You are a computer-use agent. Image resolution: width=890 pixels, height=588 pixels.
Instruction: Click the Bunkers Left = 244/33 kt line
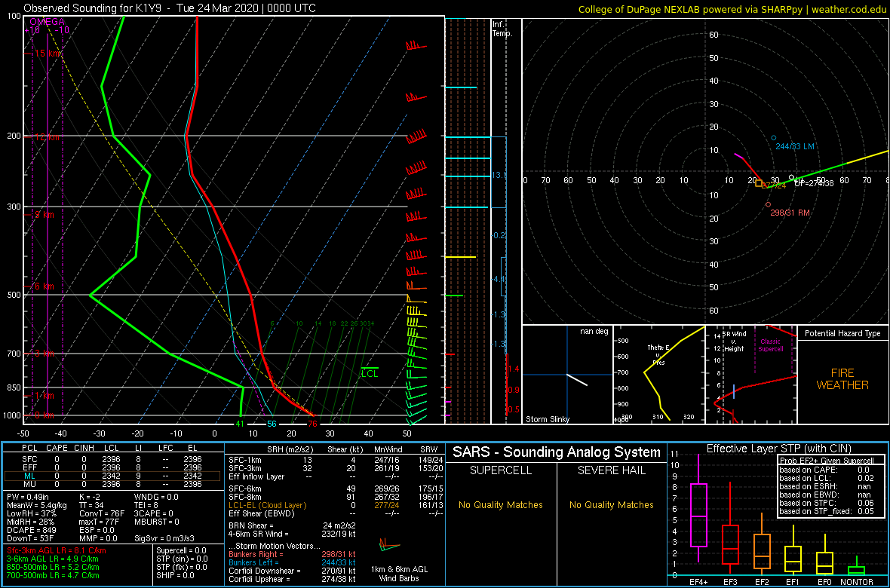292,562
